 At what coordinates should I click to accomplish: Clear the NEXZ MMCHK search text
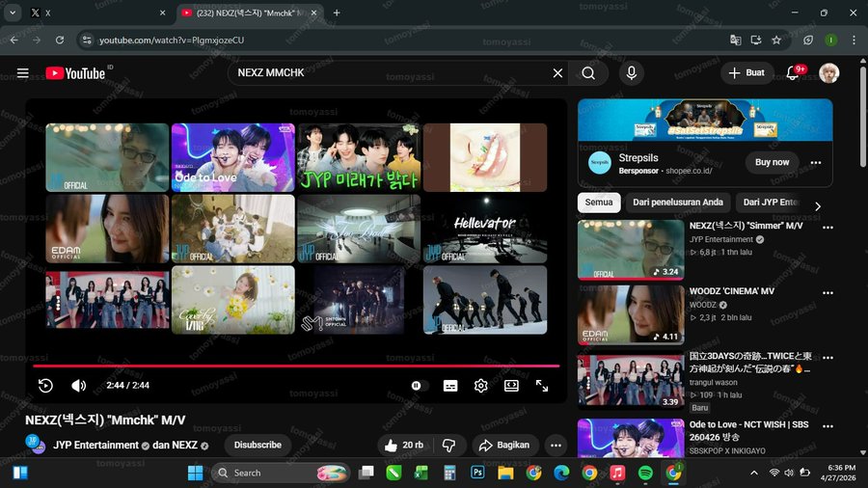tap(557, 73)
